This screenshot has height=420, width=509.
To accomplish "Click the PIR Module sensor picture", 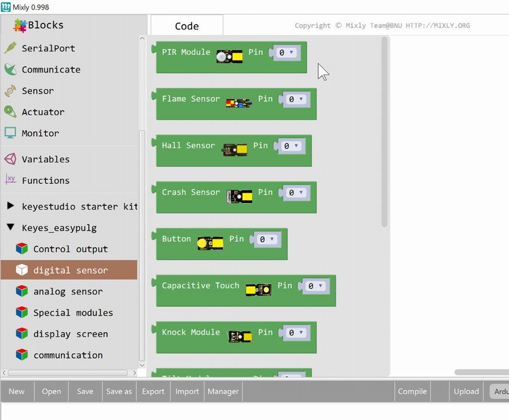I will coord(229,57).
